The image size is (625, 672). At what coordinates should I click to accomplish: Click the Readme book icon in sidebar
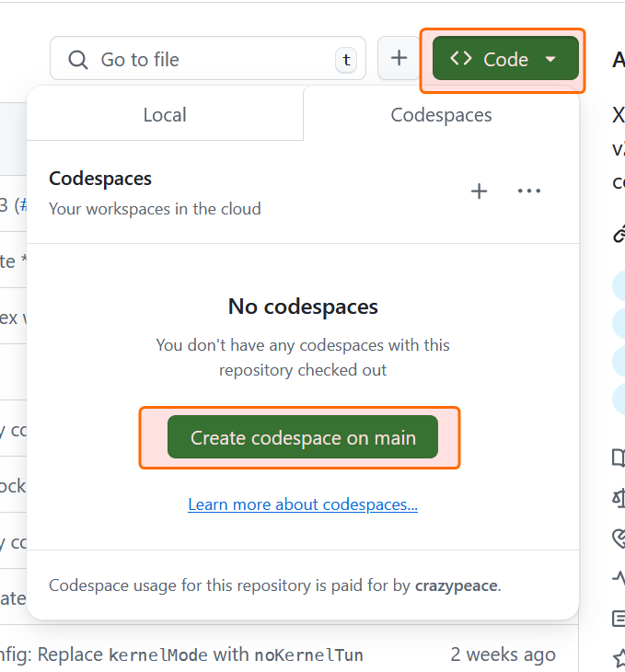[619, 458]
